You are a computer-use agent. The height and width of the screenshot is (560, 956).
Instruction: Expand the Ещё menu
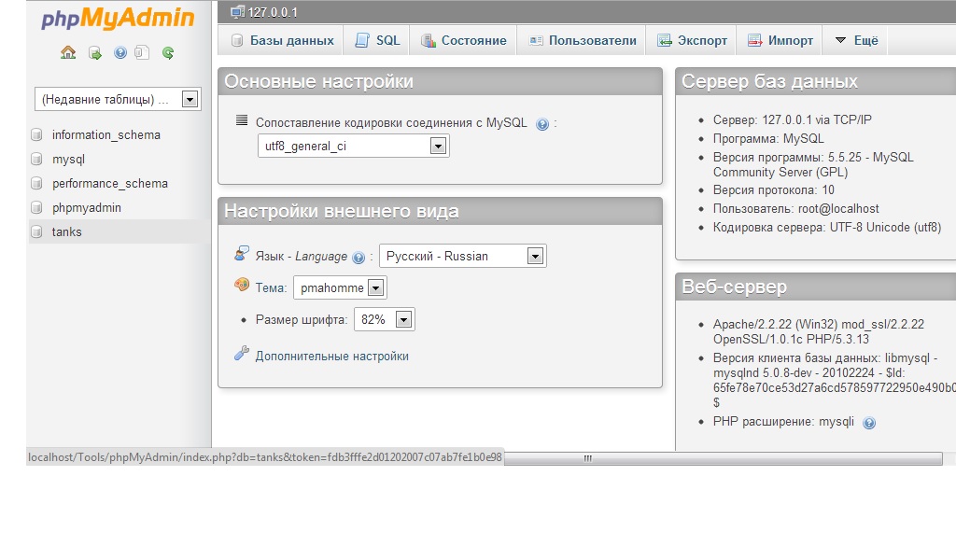click(855, 41)
